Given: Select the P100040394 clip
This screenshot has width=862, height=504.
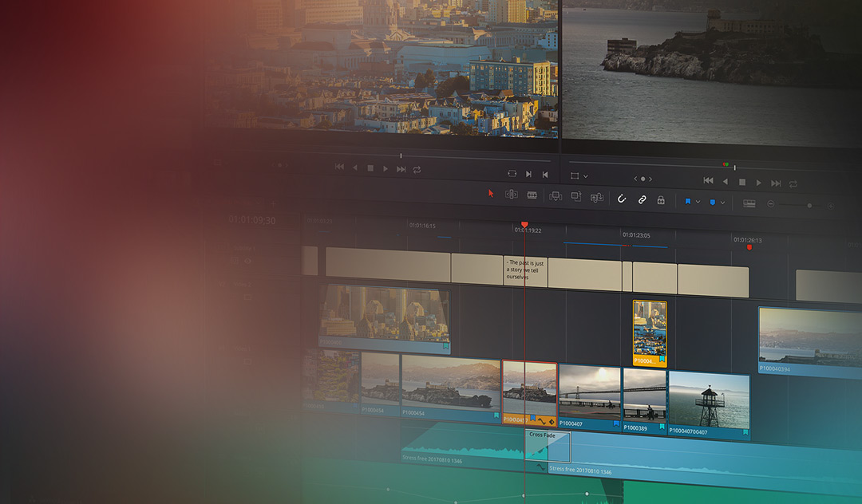Looking at the screenshot, I should (810, 341).
